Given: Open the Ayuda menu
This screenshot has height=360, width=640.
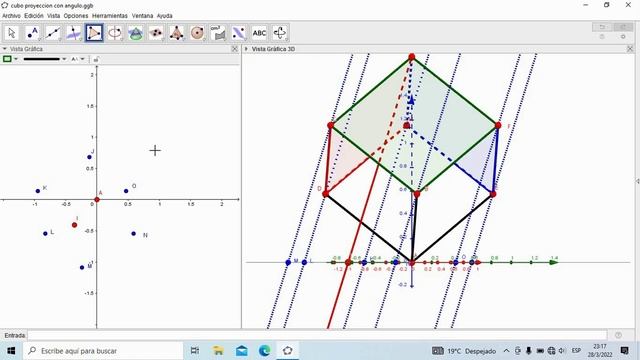Looking at the screenshot, I should coord(164,16).
